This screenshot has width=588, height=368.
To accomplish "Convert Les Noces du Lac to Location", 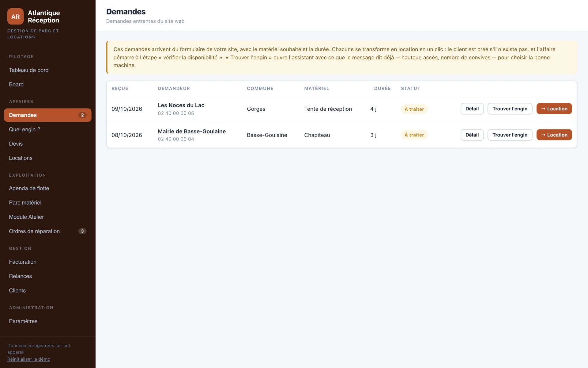I will click(x=554, y=109).
